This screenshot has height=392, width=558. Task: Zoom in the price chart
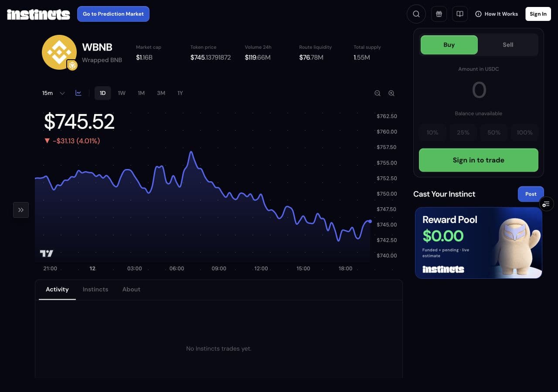point(391,93)
